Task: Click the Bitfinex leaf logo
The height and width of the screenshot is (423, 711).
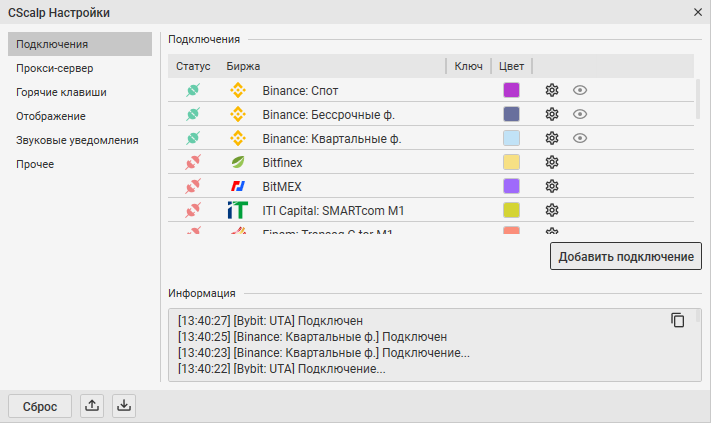Action: click(x=238, y=162)
